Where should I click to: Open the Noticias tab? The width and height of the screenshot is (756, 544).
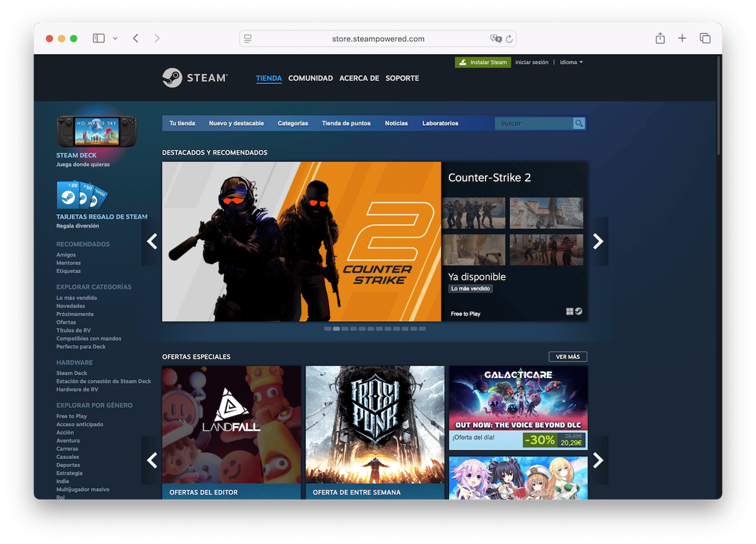pos(397,123)
